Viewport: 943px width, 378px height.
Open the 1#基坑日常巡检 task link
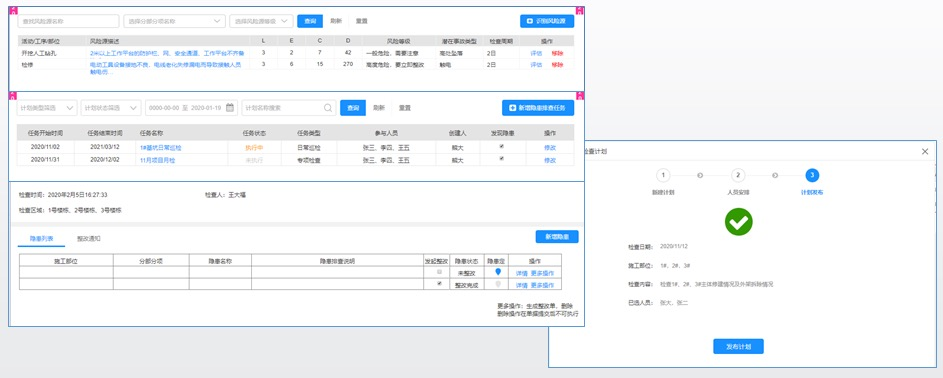pyautogui.click(x=161, y=147)
